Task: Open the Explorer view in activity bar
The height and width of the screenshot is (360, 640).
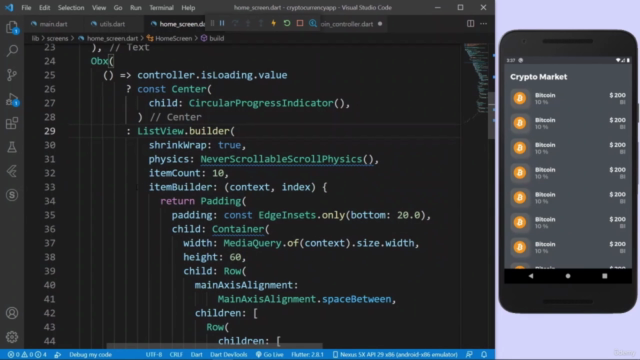Action: (x=12, y=27)
